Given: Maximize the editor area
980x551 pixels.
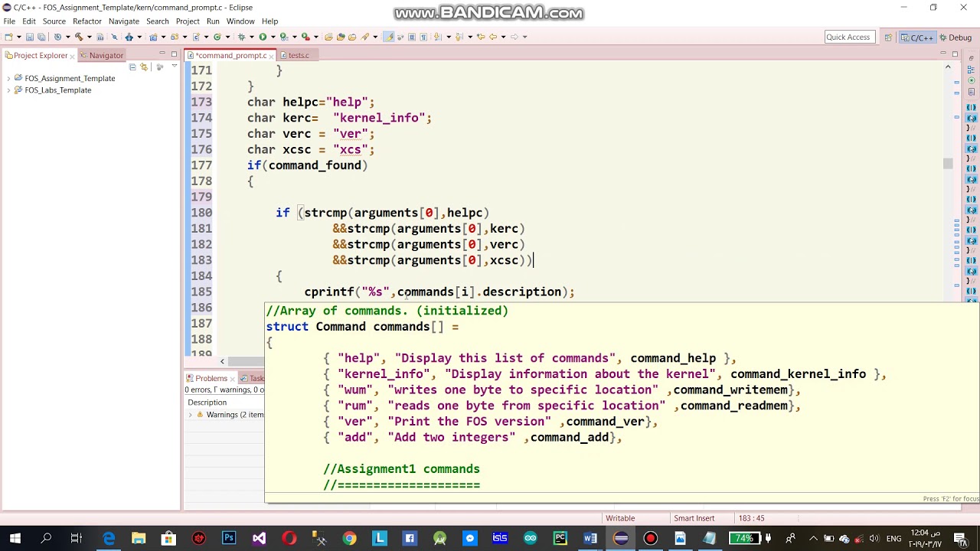Looking at the screenshot, I should (955, 54).
